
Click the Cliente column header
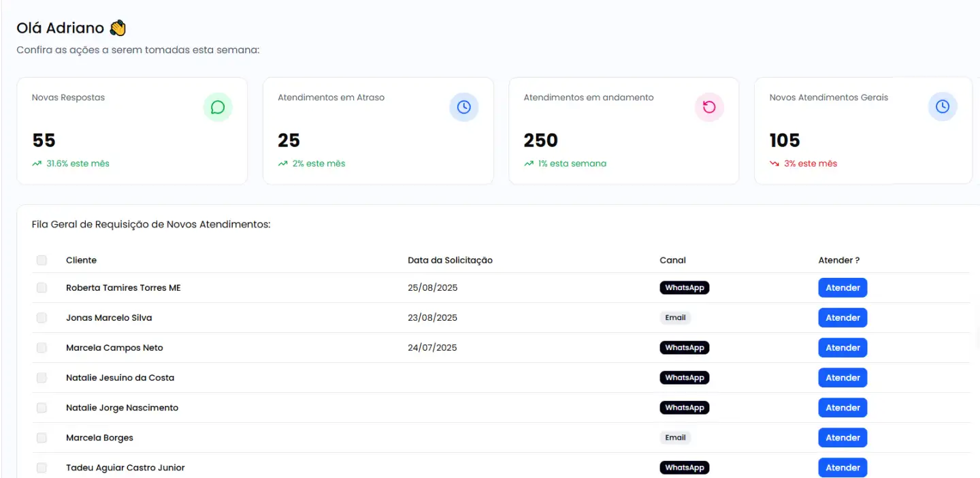point(81,260)
